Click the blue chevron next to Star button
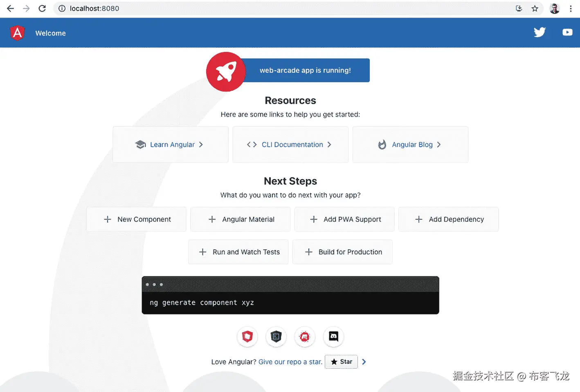The height and width of the screenshot is (392, 580). (364, 362)
